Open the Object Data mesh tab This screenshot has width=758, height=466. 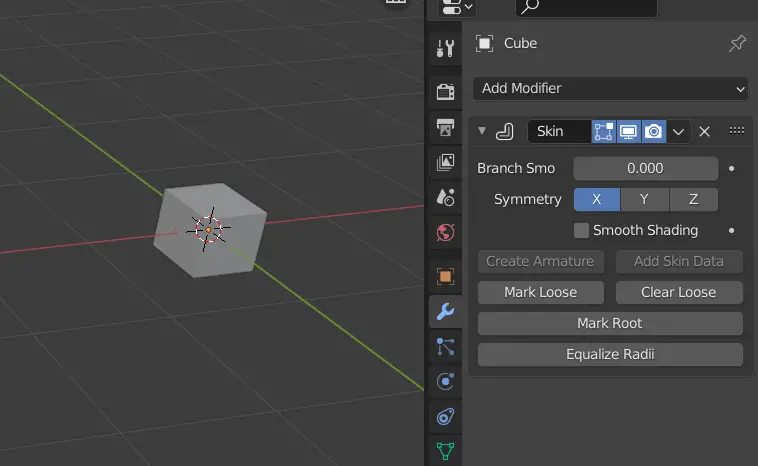445,451
